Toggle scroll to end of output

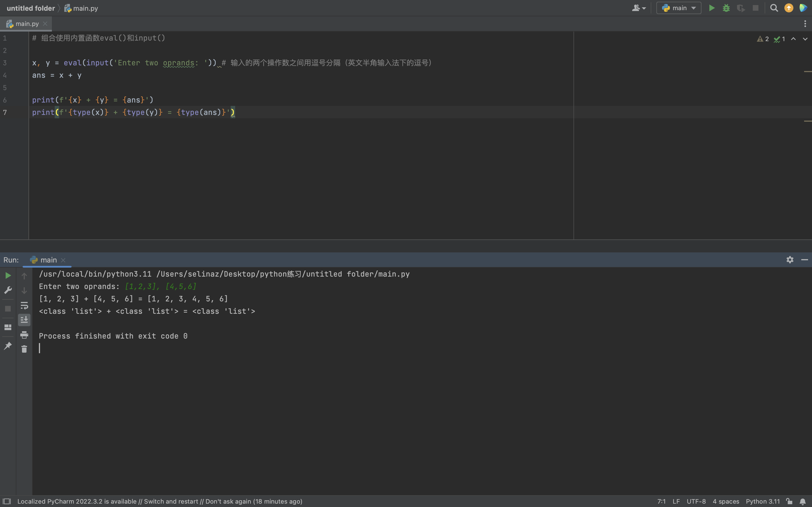pos(24,320)
